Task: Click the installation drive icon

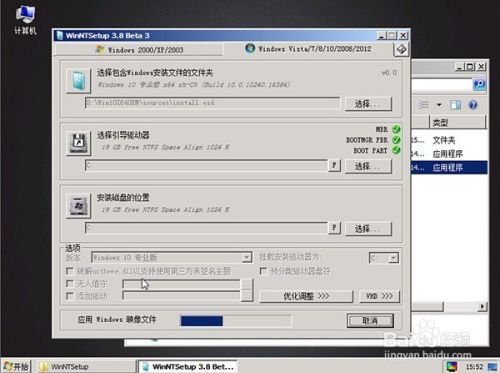Action: click(x=78, y=206)
